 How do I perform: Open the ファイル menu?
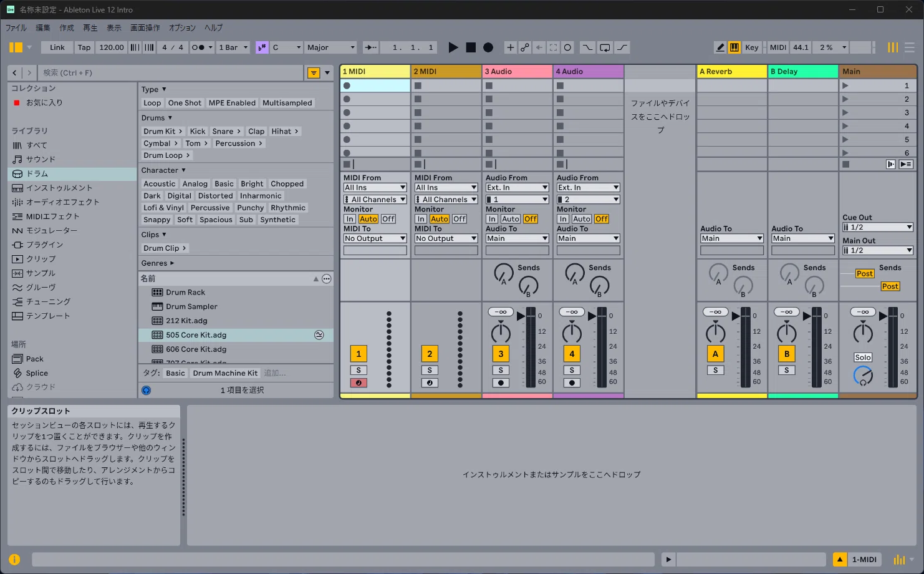coord(16,27)
